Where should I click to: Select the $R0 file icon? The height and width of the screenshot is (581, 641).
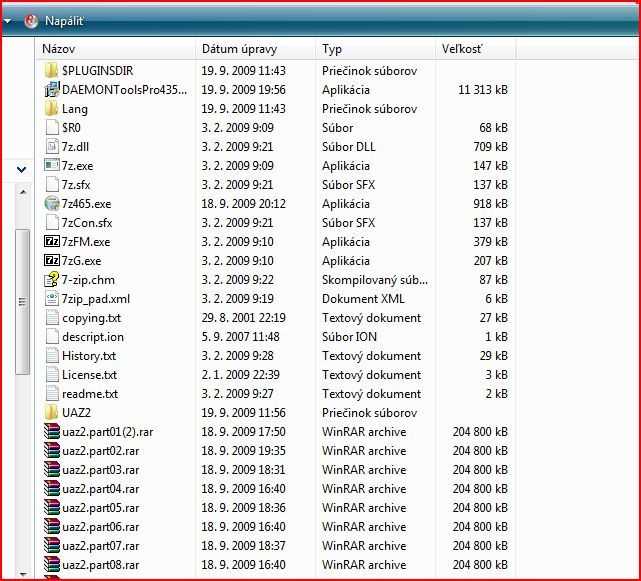pos(52,128)
